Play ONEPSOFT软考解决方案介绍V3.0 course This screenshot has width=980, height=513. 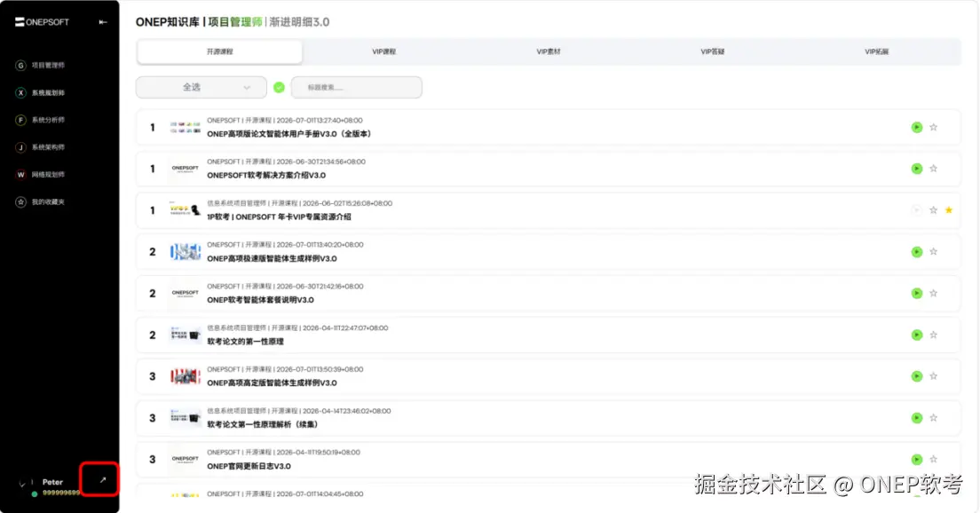916,169
